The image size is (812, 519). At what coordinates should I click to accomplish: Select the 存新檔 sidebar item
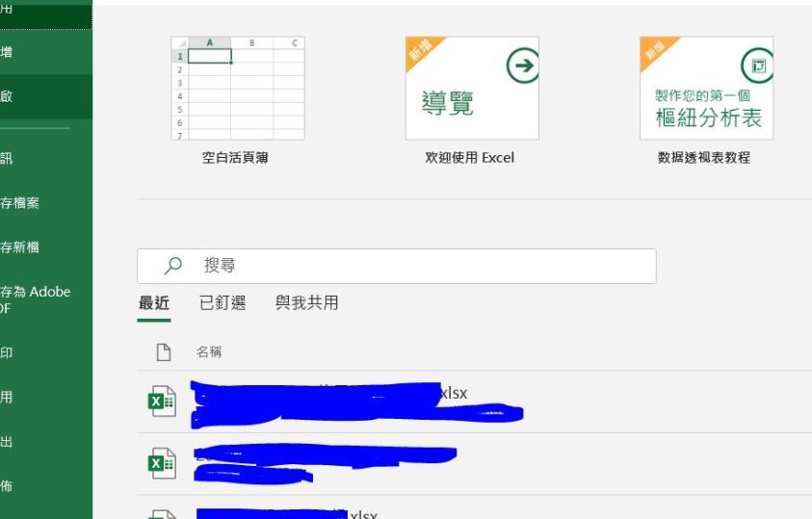pyautogui.click(x=45, y=247)
